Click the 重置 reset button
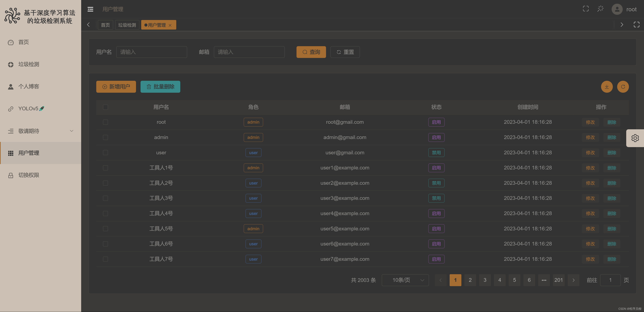 [x=345, y=52]
